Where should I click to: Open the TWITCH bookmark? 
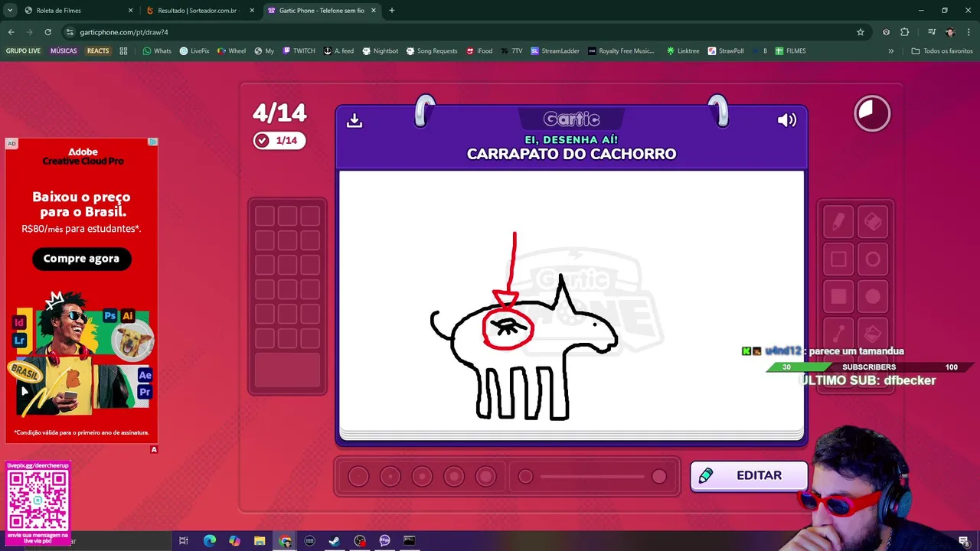tap(299, 51)
